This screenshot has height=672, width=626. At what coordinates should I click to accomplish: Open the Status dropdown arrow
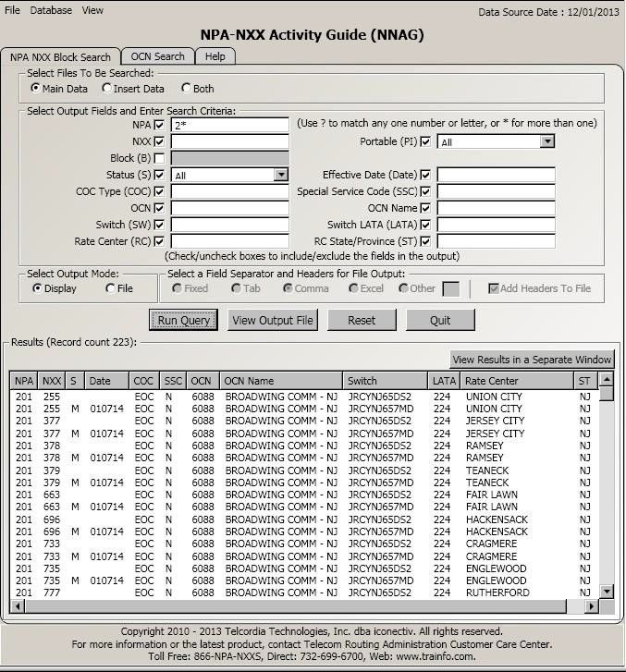[x=281, y=175]
